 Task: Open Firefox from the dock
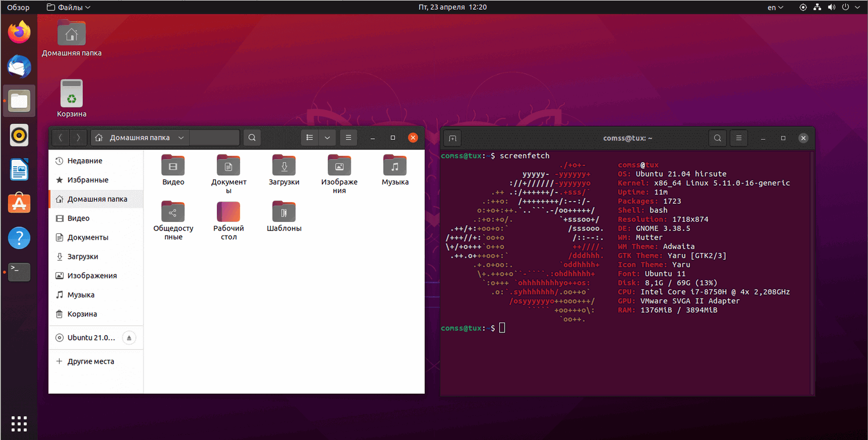point(19,32)
